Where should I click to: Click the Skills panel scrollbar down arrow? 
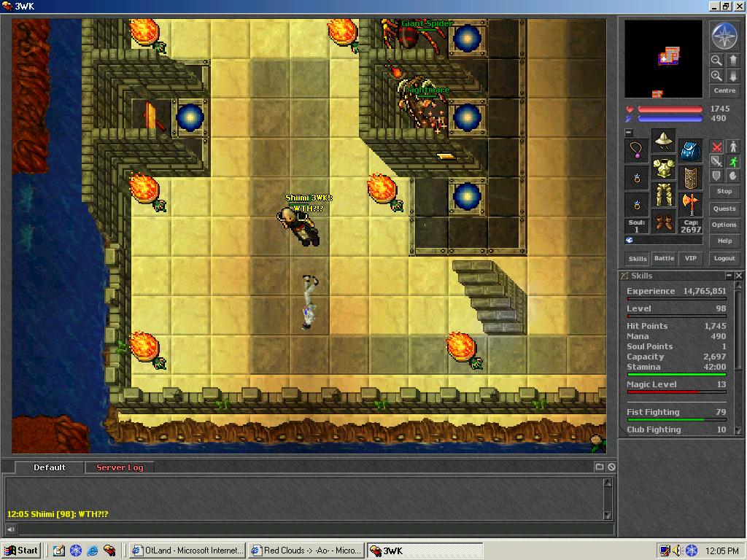pyautogui.click(x=738, y=430)
